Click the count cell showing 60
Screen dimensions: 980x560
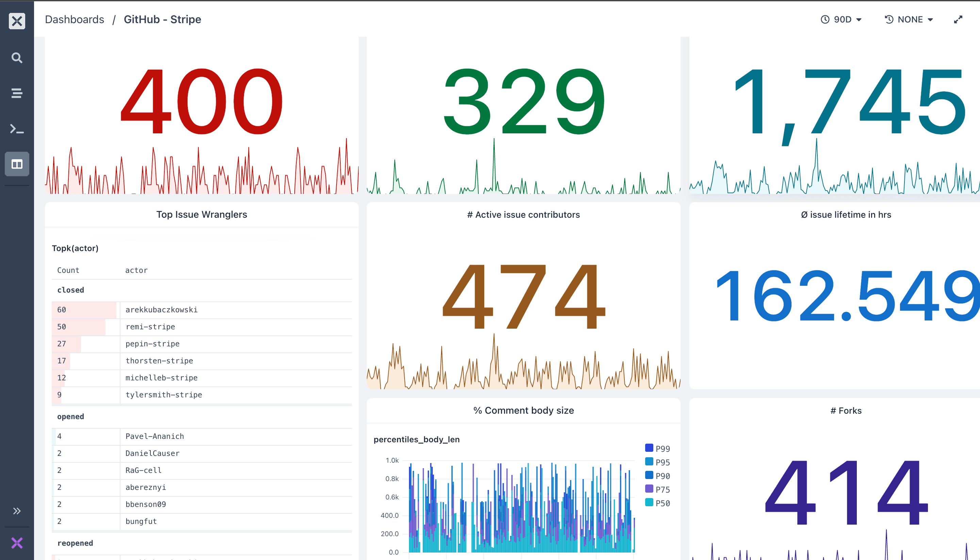pos(86,310)
